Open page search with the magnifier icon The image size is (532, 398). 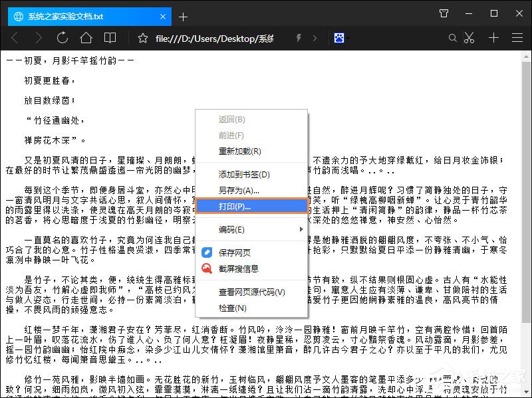click(453, 38)
